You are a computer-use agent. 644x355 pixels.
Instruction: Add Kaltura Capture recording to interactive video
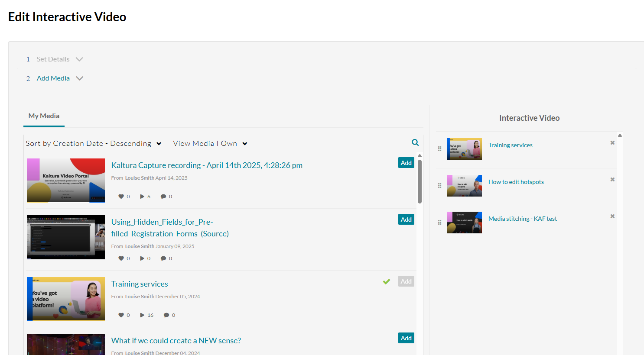point(406,163)
